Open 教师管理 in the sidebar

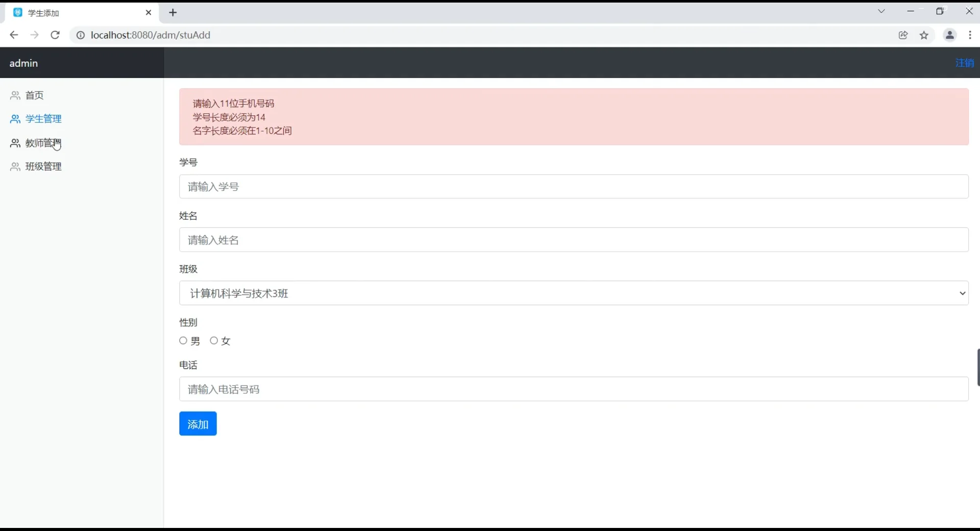tap(43, 142)
